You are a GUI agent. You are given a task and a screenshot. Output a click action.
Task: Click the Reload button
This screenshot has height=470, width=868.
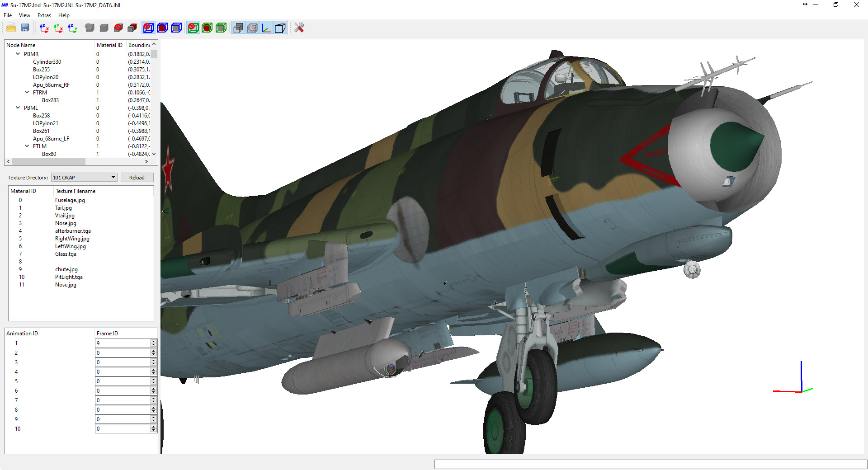click(x=137, y=178)
